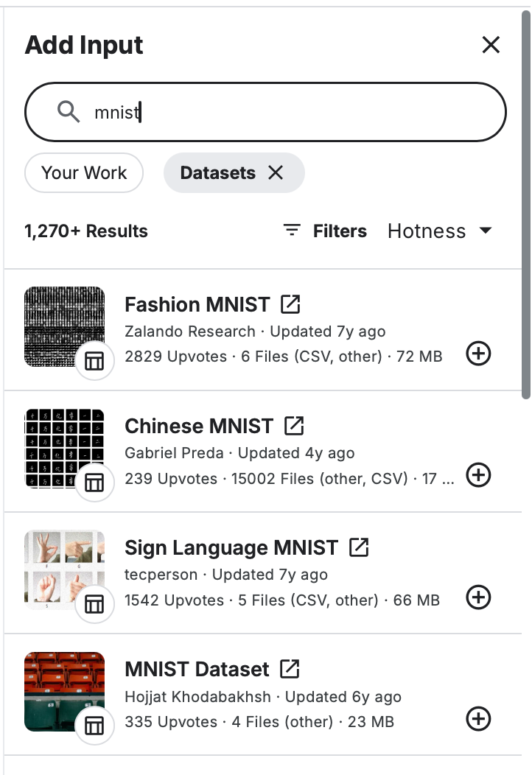
Task: Add the Chinese MNIST dataset with plus icon
Action: 479,476
